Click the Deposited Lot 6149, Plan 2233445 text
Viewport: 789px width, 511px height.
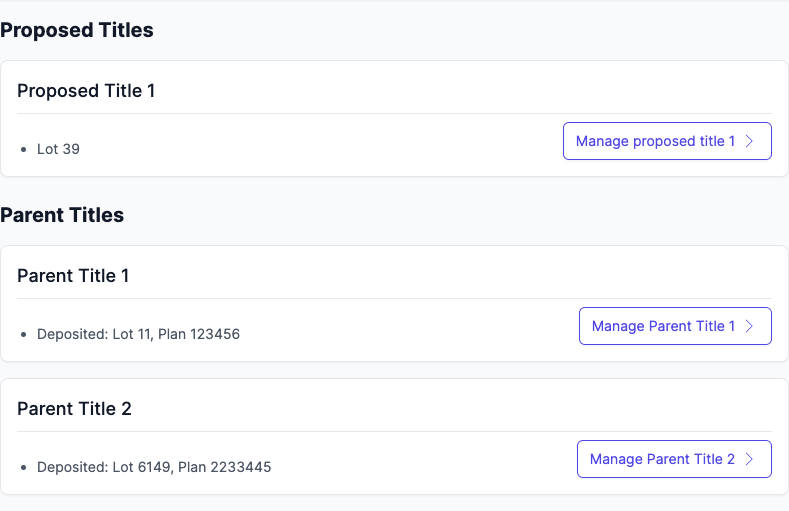(x=154, y=467)
